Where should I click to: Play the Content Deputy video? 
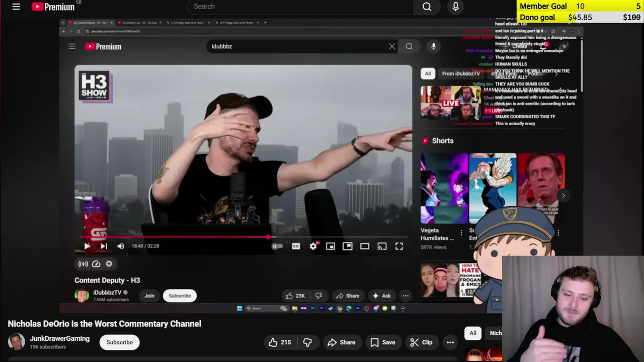87,246
